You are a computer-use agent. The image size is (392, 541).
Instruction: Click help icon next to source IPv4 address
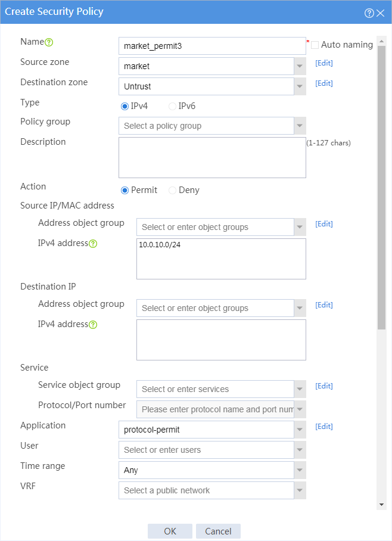pos(93,244)
